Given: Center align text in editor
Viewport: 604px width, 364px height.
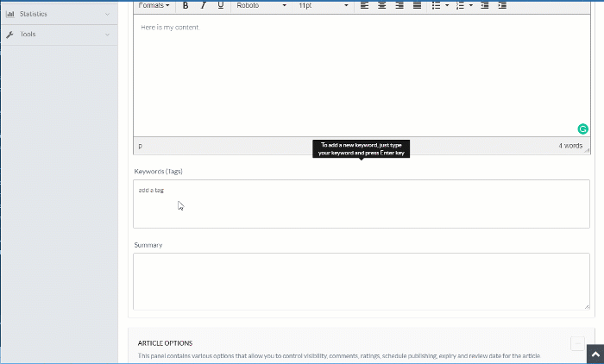Looking at the screenshot, I should click(x=381, y=5).
